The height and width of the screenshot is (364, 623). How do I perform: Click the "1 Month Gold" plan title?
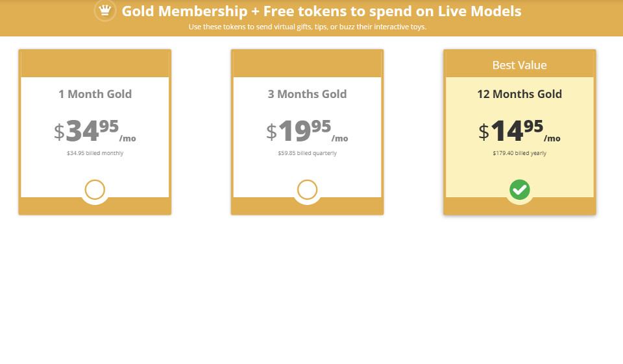click(x=95, y=94)
